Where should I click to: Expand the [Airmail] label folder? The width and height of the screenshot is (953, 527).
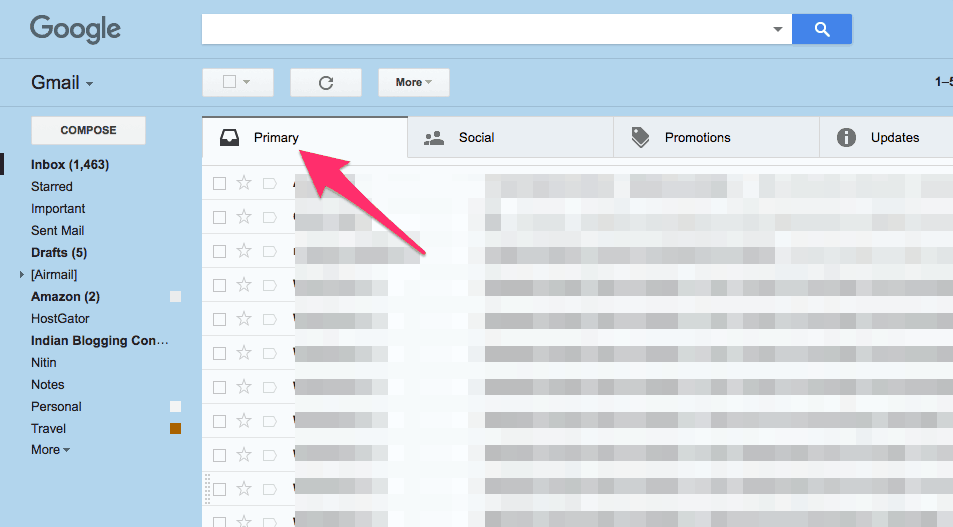[22, 275]
